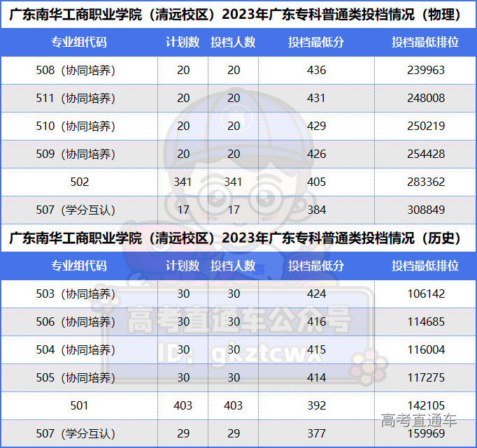Image resolution: width=477 pixels, height=448 pixels.
Task: Click the group code 501 cell
Action: point(79,405)
